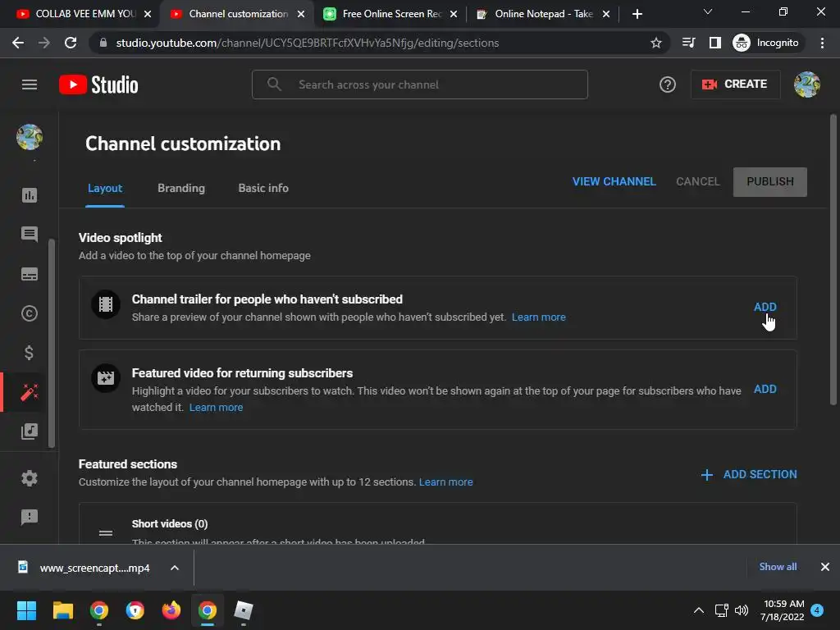Open Roblox icon in taskbar
This screenshot has width=840, height=630.
point(244,610)
